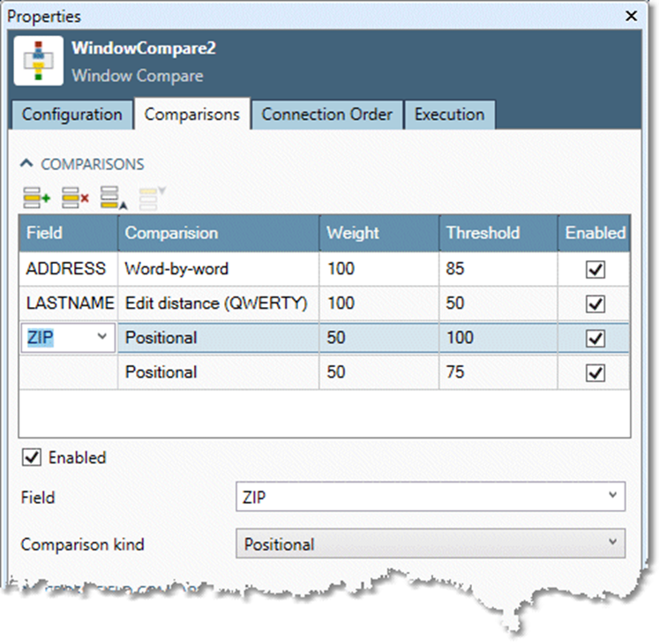Viewport: 659px width, 644px height.
Task: Toggle Enabled checkbox for LASTNAME row
Action: point(595,303)
